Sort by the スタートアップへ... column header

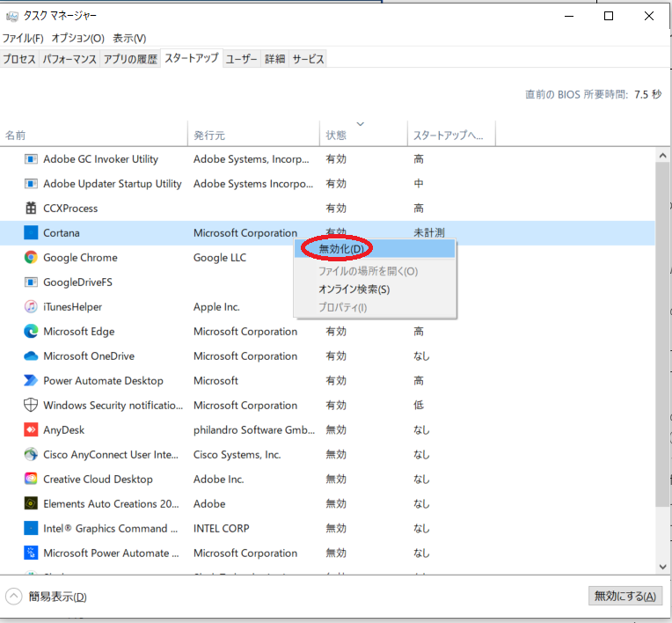pos(452,135)
